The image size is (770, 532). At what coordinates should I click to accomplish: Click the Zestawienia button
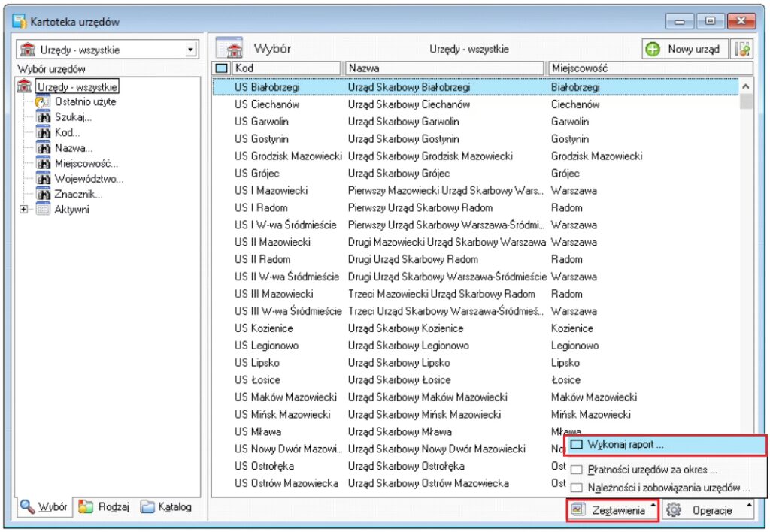tap(611, 511)
